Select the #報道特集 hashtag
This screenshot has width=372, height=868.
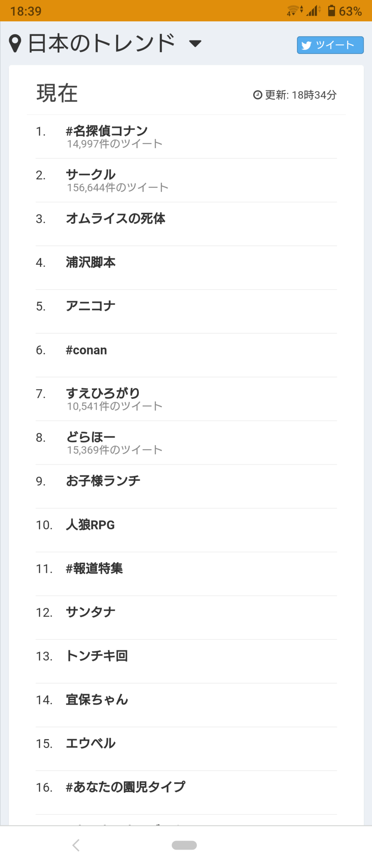pyautogui.click(x=94, y=569)
